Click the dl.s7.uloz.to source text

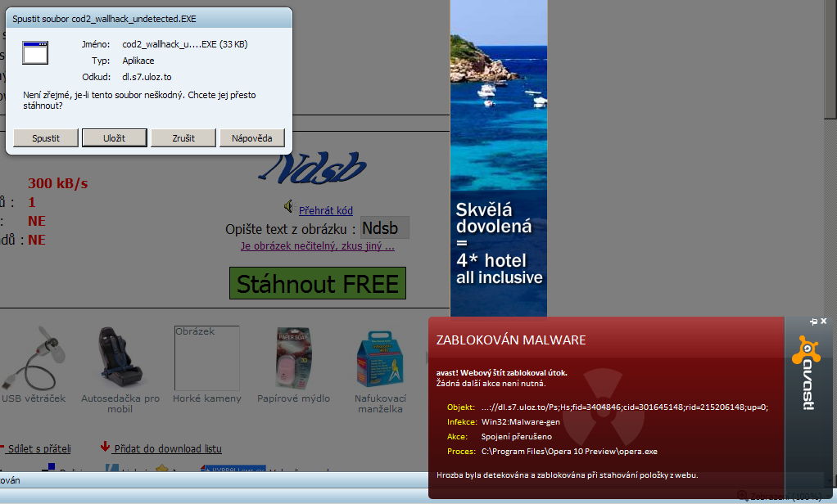tap(147, 77)
